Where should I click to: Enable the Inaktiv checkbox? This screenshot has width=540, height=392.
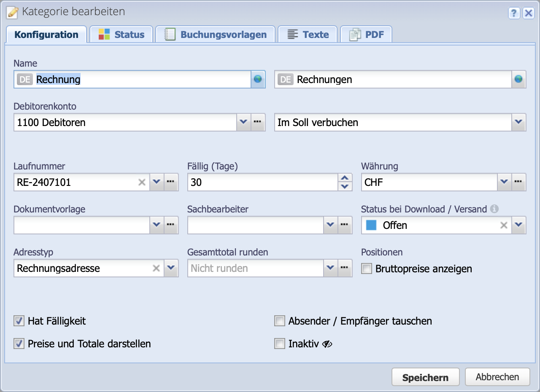tap(280, 344)
